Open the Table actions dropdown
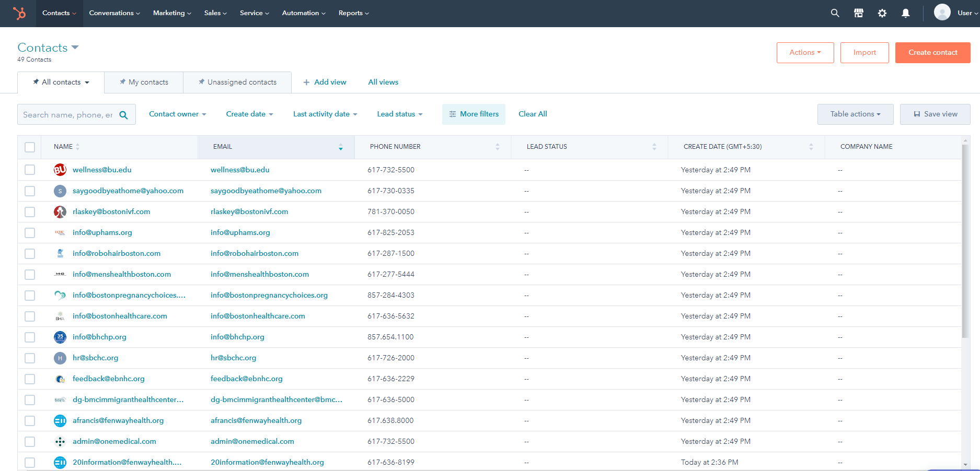The image size is (980, 471). [x=855, y=114]
